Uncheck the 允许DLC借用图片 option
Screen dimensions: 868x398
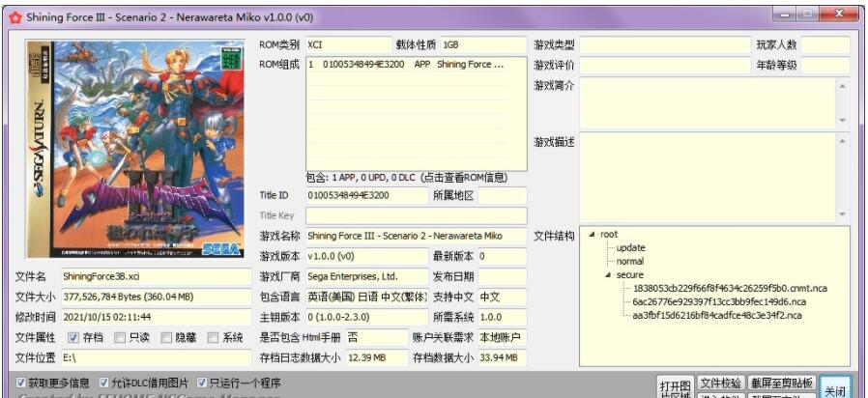tap(103, 383)
